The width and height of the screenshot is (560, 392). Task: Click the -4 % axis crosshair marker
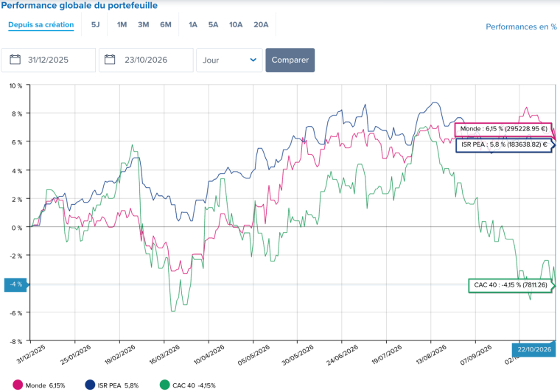(x=15, y=284)
